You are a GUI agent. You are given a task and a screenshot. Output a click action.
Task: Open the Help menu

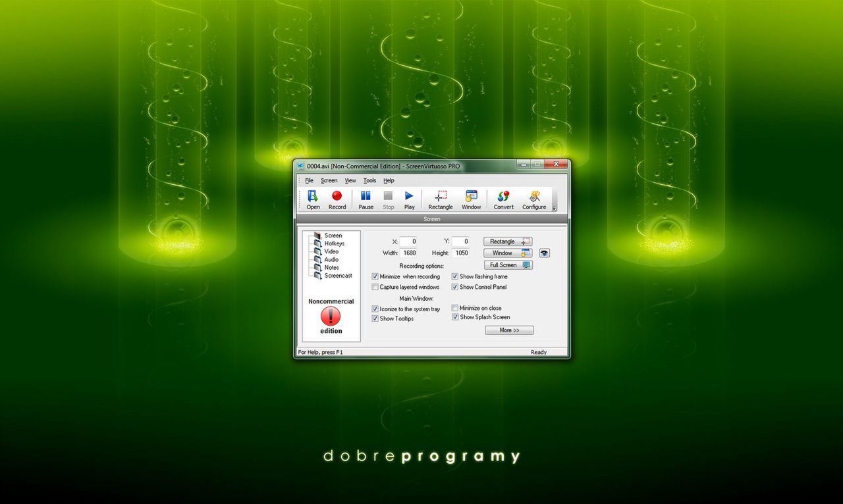point(389,180)
